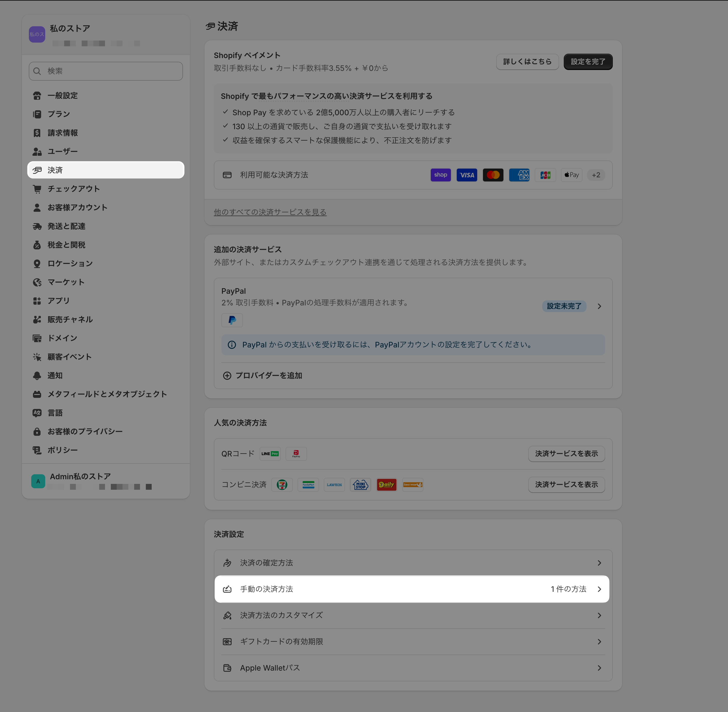Viewport: 728px width, 712px height.
Task: Click the American Express logo
Action: 519,175
